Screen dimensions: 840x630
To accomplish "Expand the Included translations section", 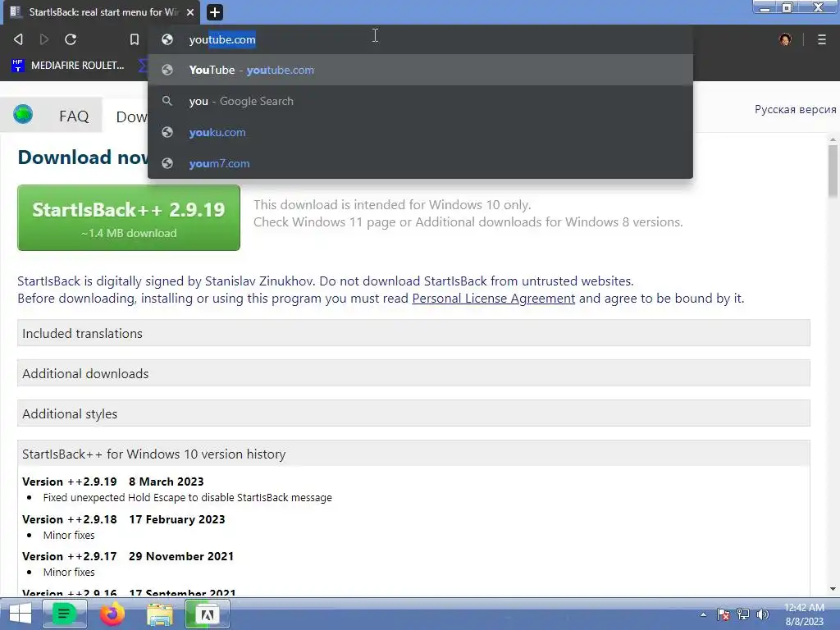I will point(413,333).
